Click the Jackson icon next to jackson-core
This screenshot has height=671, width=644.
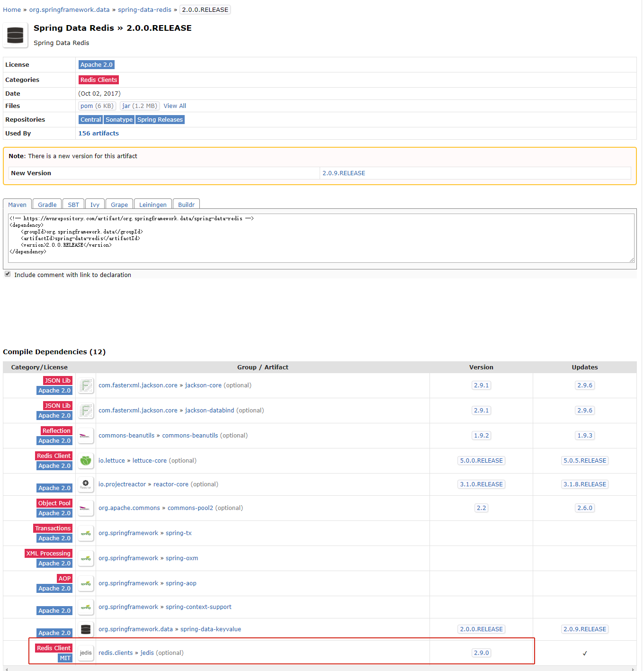click(86, 385)
